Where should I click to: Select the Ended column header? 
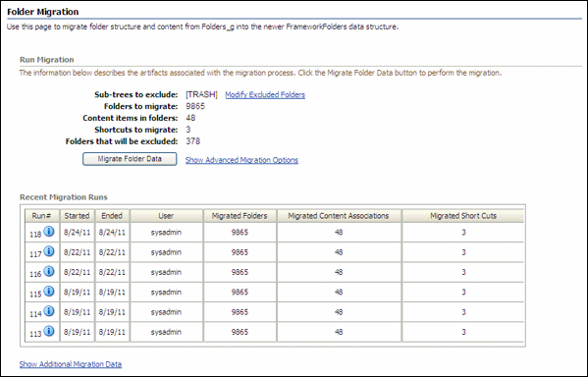[x=112, y=216]
